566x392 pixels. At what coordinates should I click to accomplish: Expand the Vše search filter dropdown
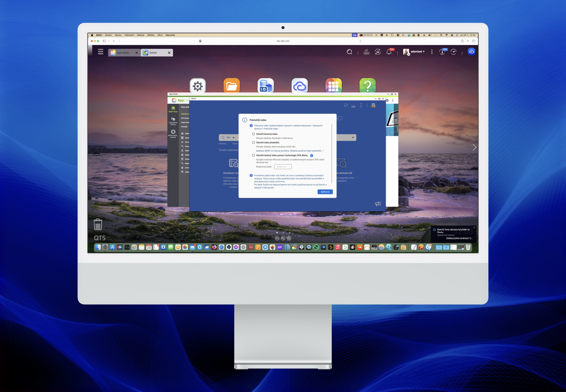(x=231, y=137)
